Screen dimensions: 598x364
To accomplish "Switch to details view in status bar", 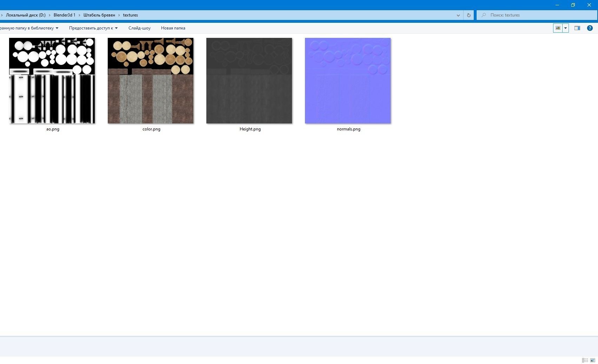I will 585,360.
